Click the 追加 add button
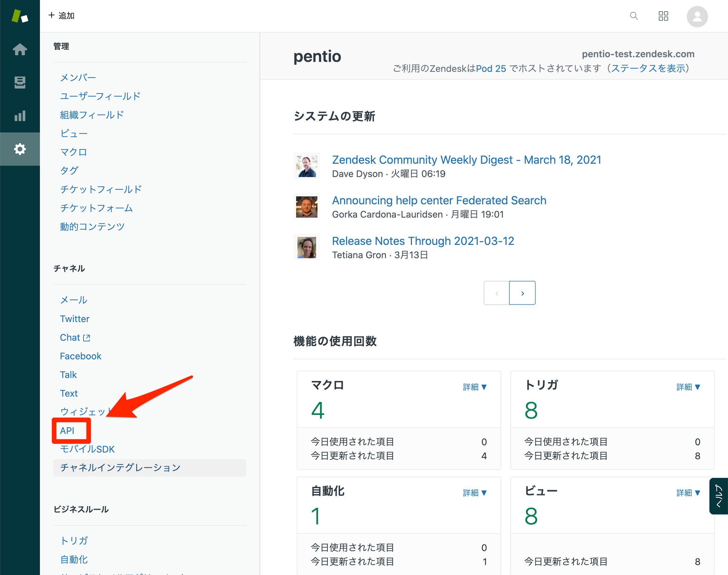The width and height of the screenshot is (728, 575). [61, 16]
